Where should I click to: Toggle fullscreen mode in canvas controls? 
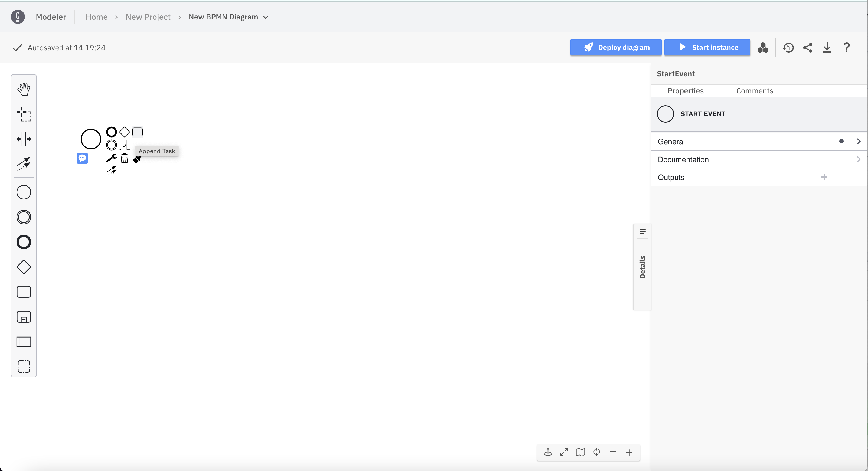click(564, 452)
